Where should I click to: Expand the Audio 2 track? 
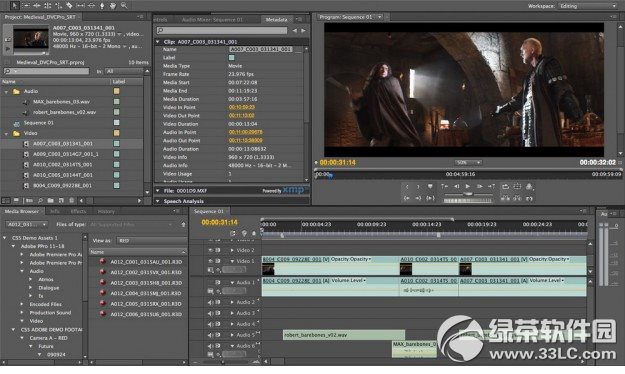(x=232, y=302)
